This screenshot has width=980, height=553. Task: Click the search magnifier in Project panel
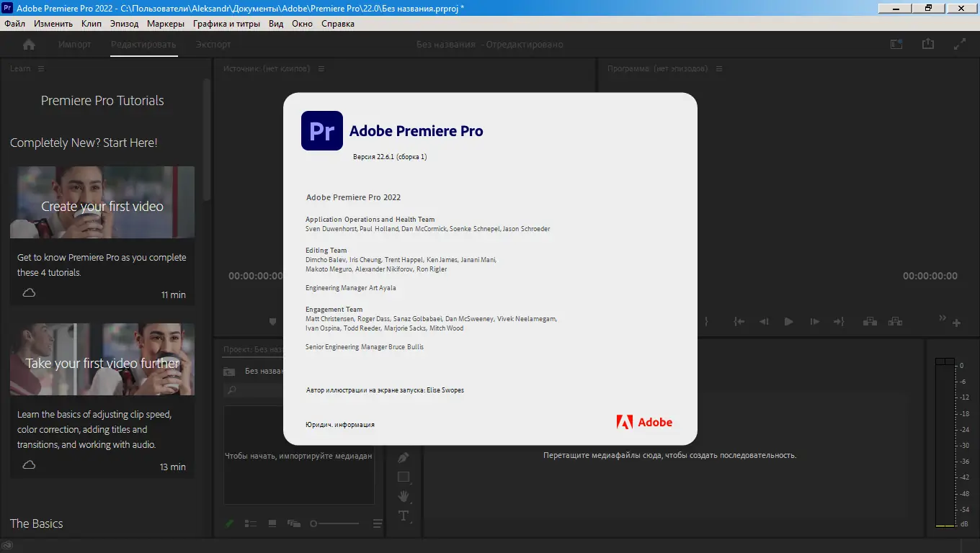pyautogui.click(x=231, y=390)
